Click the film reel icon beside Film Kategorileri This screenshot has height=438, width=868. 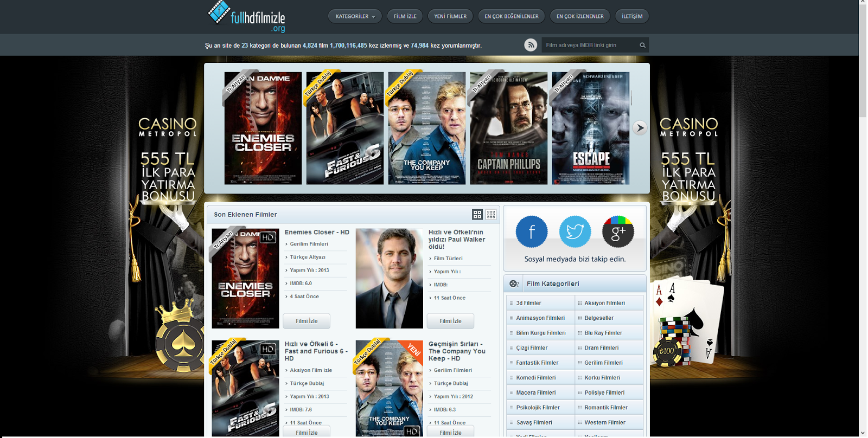(x=514, y=284)
